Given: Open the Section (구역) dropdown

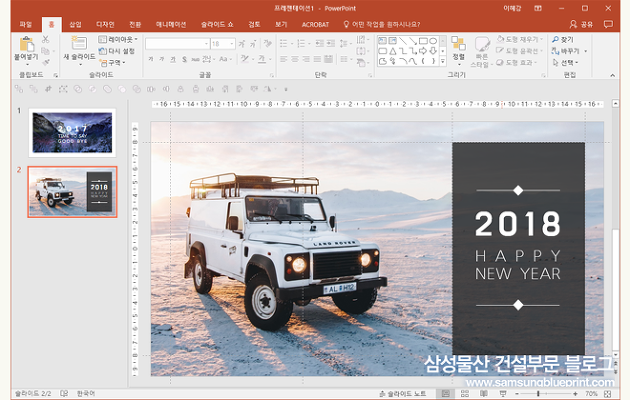Looking at the screenshot, I should (x=112, y=63).
